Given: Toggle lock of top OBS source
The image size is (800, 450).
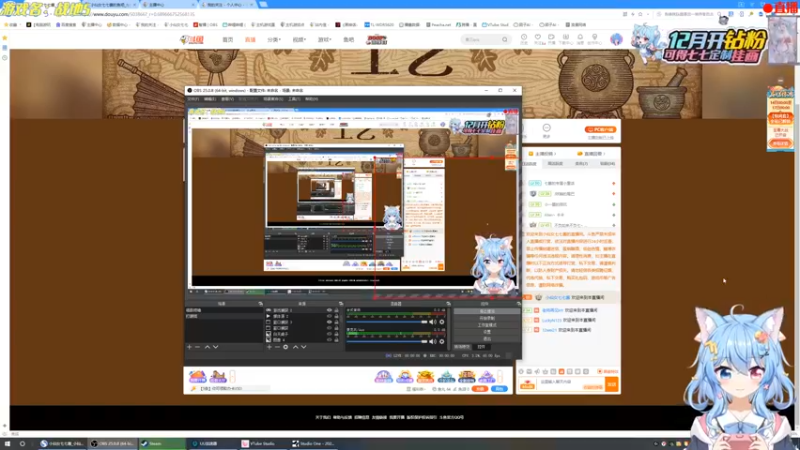Looking at the screenshot, I should coord(336,310).
